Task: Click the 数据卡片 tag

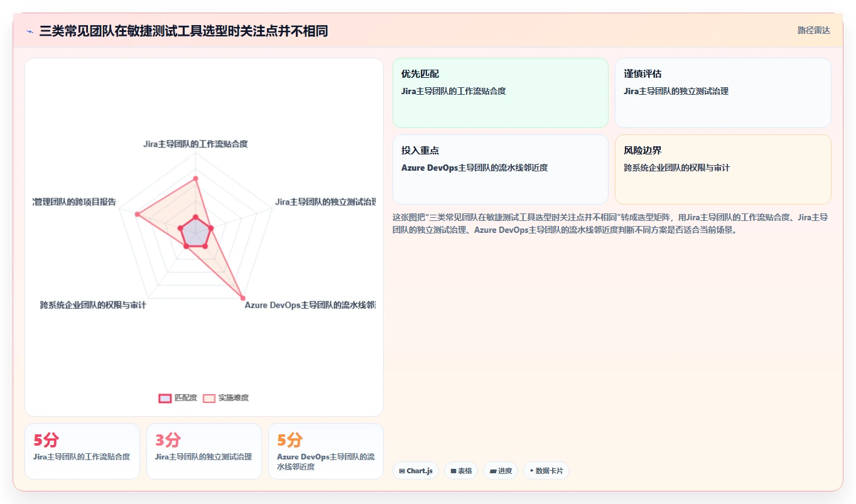Action: click(x=546, y=471)
